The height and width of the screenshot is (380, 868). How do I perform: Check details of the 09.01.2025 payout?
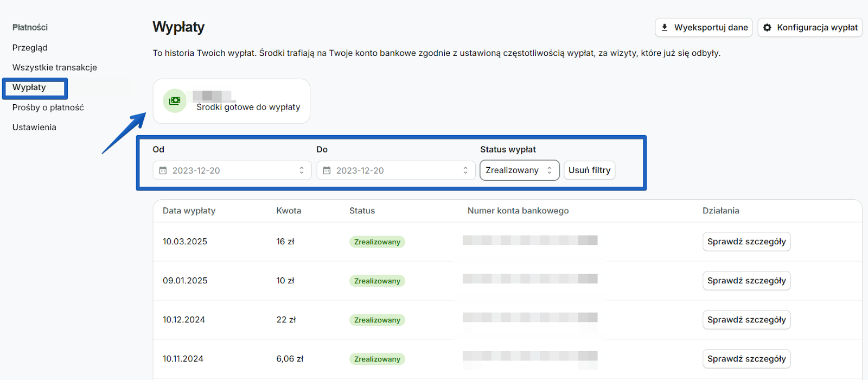click(x=746, y=281)
